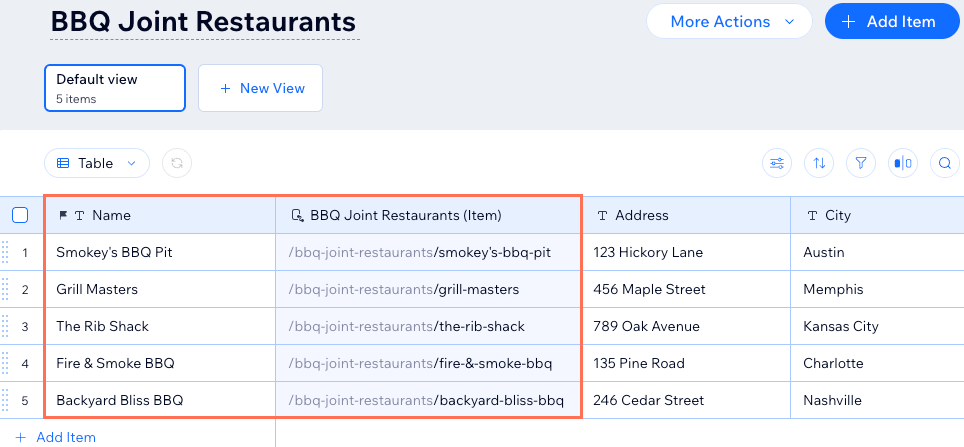The width and height of the screenshot is (964, 447).
Task: Click the Add Item link below the table
Action: (x=56, y=437)
